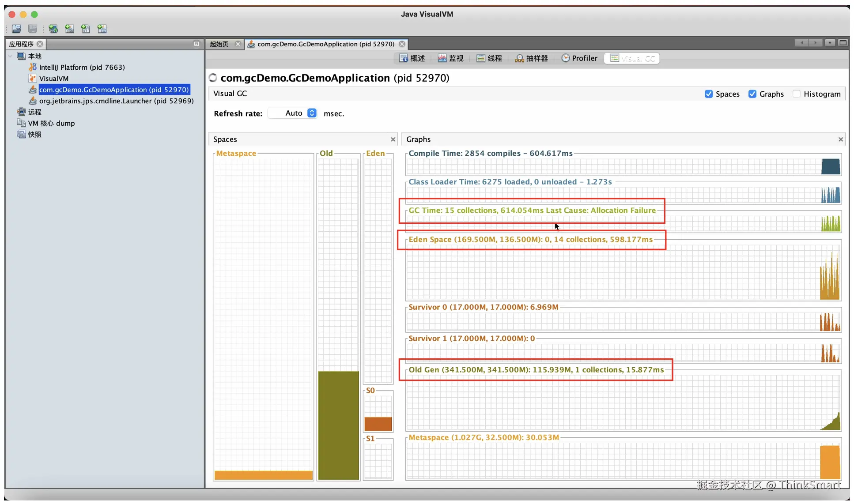Switch to the 监视 tab
This screenshot has width=854, height=504.
(451, 58)
